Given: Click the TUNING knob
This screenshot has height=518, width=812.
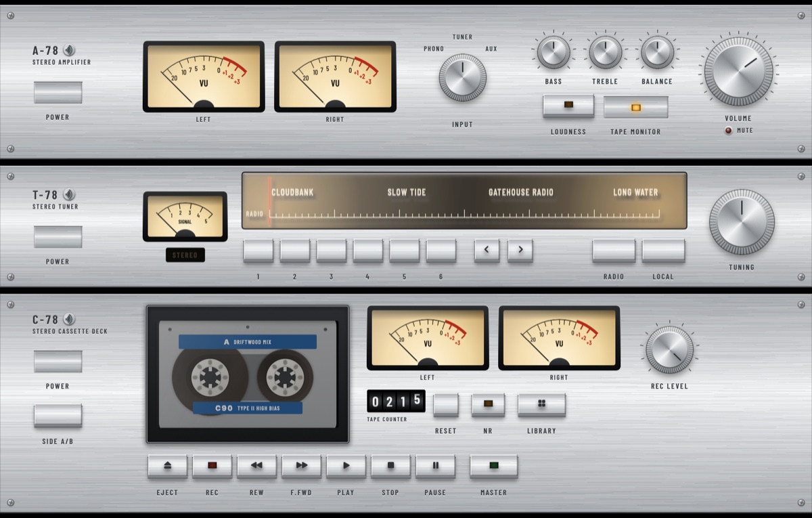Looking at the screenshot, I should (x=742, y=222).
